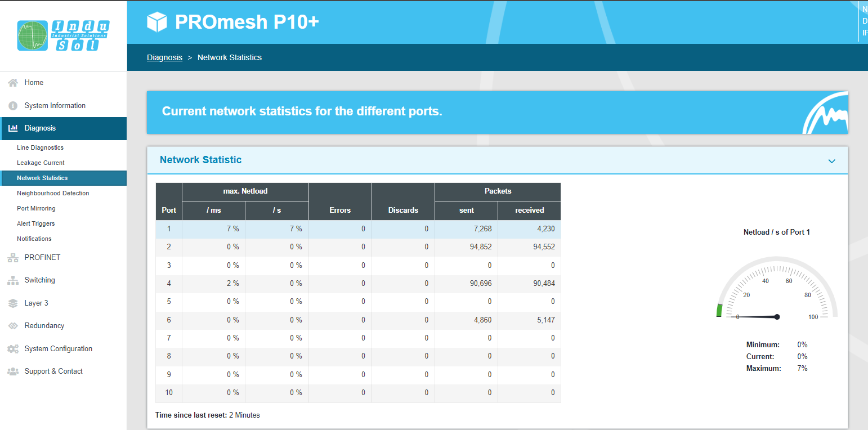The width and height of the screenshot is (868, 430).
Task: Open the Home menu item
Action: (63, 83)
